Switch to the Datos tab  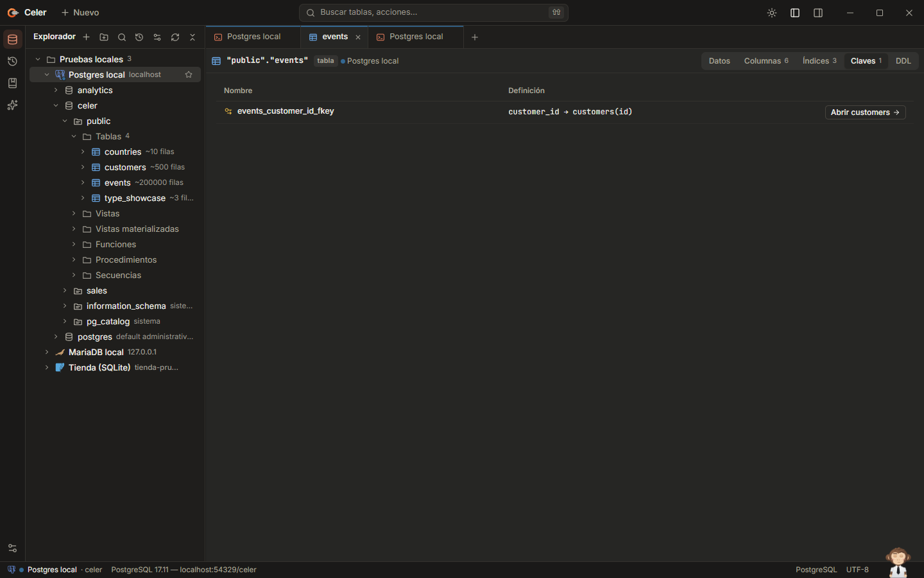point(719,61)
